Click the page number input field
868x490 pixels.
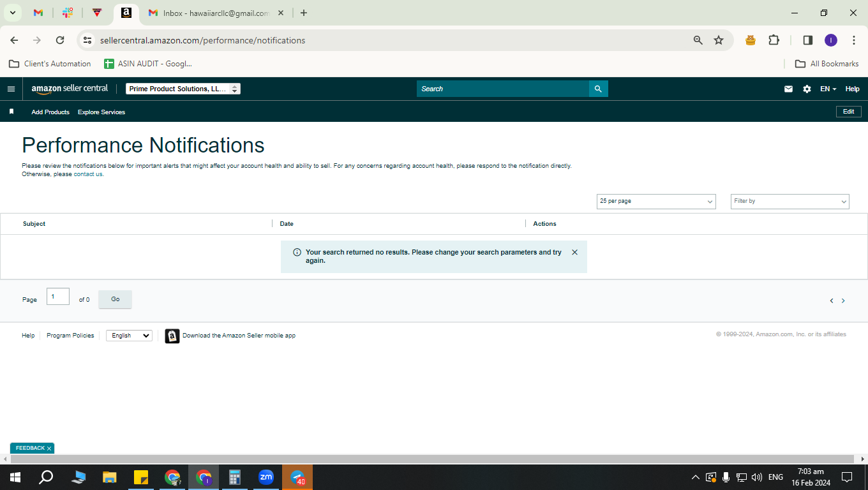tap(58, 296)
